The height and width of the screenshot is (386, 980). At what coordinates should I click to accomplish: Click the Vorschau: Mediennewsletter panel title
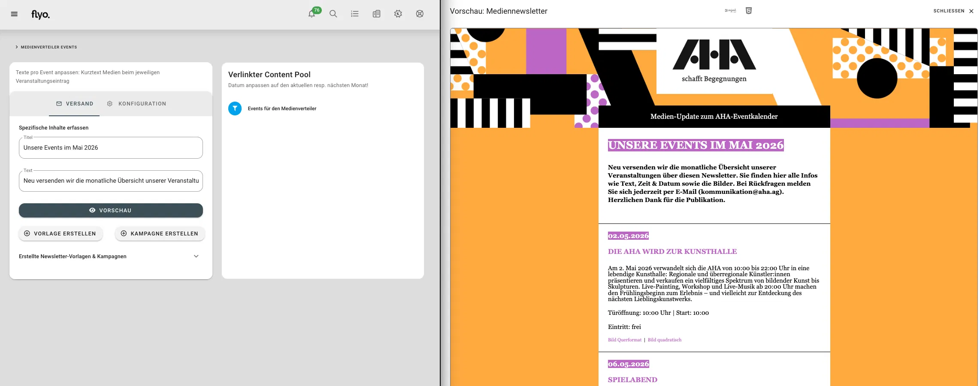click(x=499, y=11)
